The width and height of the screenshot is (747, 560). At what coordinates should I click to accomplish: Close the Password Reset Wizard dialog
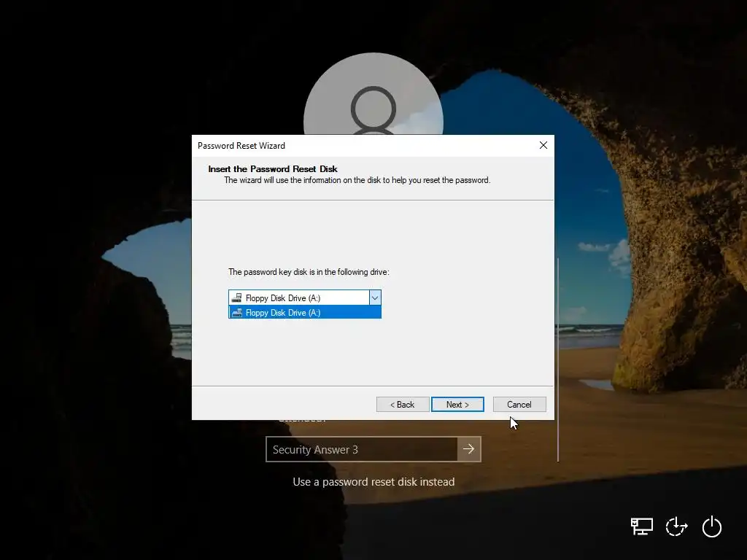click(543, 145)
